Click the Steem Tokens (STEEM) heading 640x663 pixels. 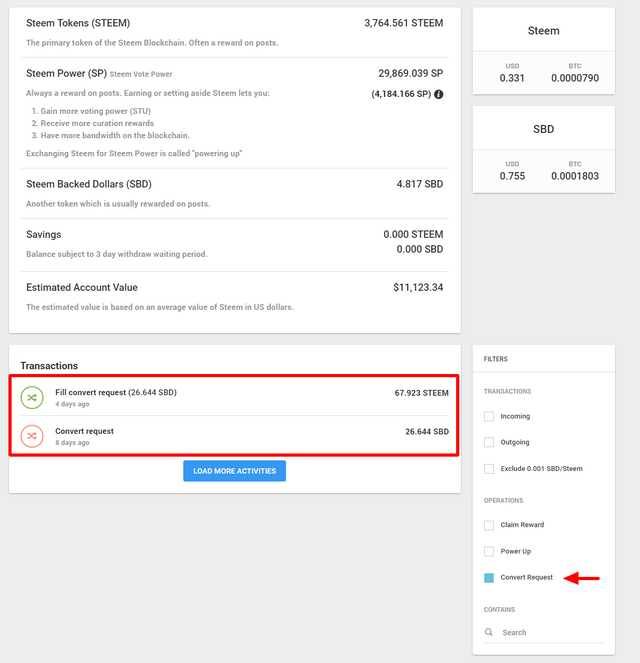[x=78, y=23]
